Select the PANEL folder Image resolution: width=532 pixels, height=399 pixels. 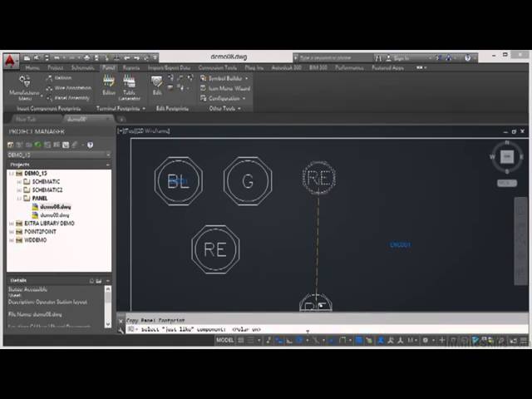click(40, 198)
